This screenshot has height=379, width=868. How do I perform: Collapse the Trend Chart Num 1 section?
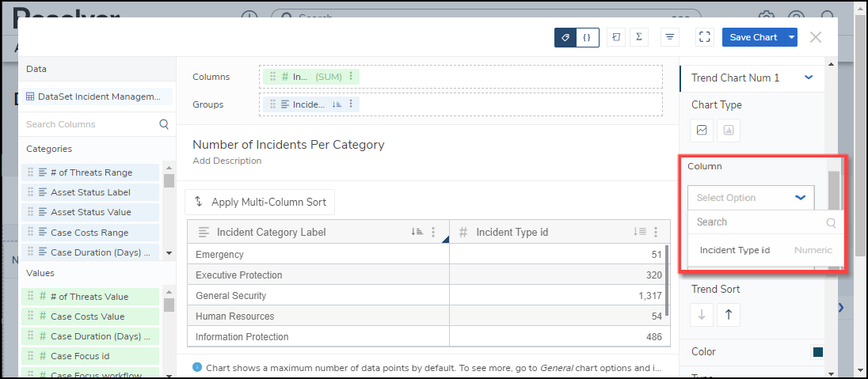[809, 78]
